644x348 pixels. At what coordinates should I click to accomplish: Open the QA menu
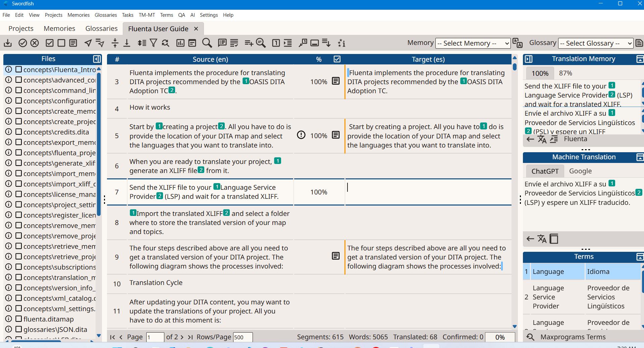(181, 15)
